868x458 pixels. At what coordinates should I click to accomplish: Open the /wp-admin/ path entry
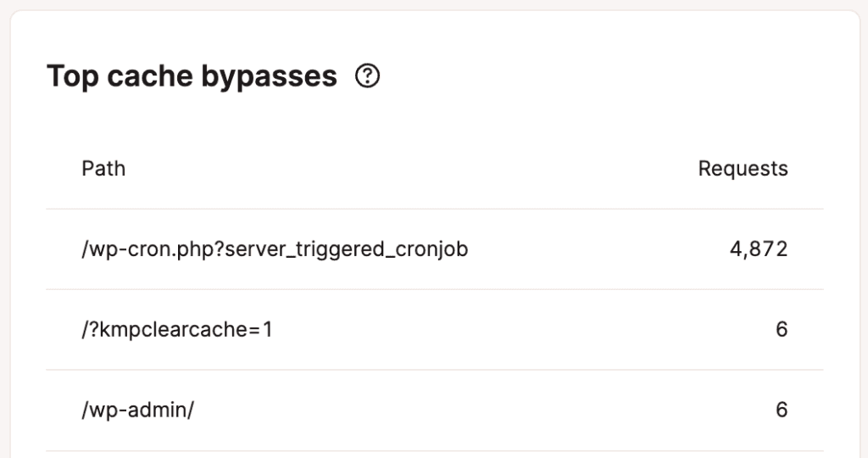tap(138, 410)
